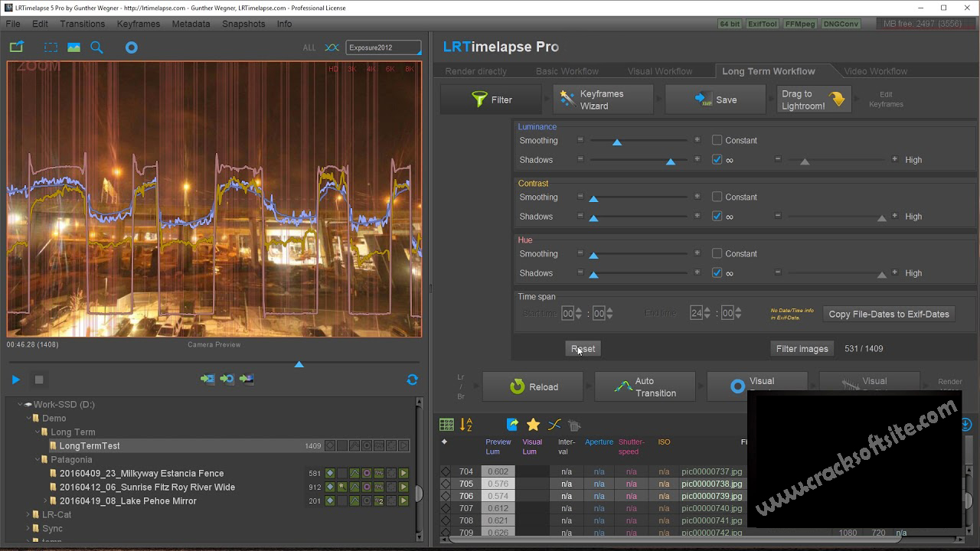Click the Filter button
Screen dimensions: 980x551
492,99
